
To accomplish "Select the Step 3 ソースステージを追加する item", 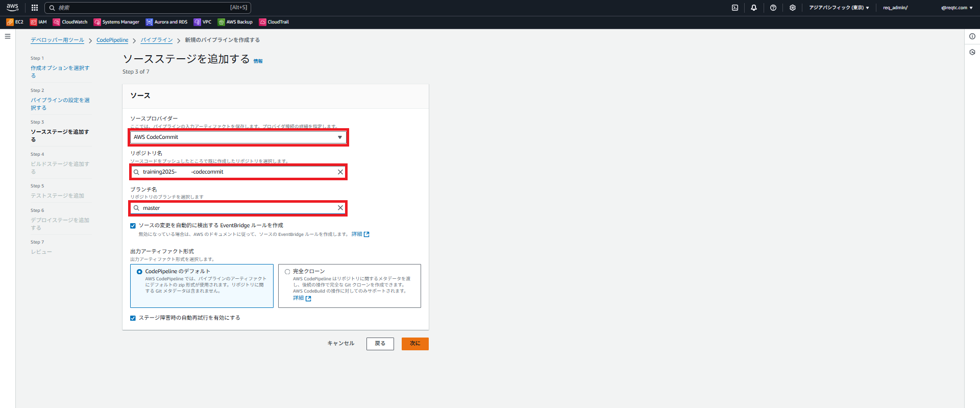I will [60, 135].
